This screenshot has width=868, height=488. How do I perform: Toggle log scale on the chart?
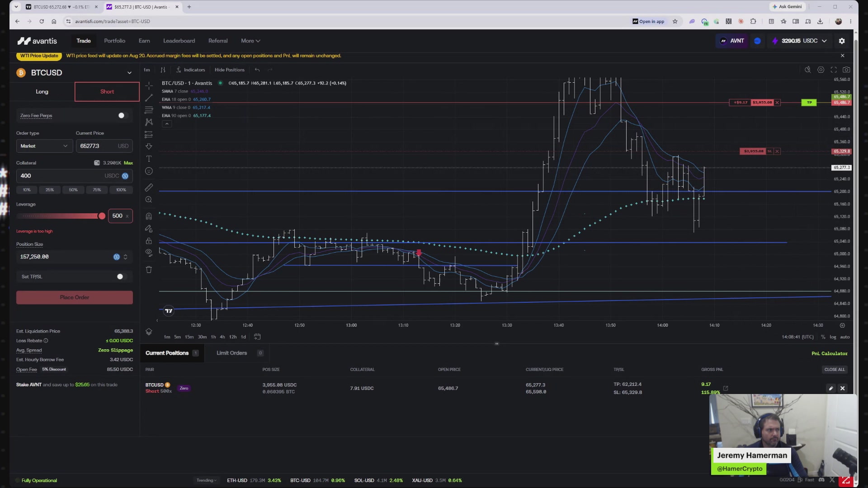(833, 337)
